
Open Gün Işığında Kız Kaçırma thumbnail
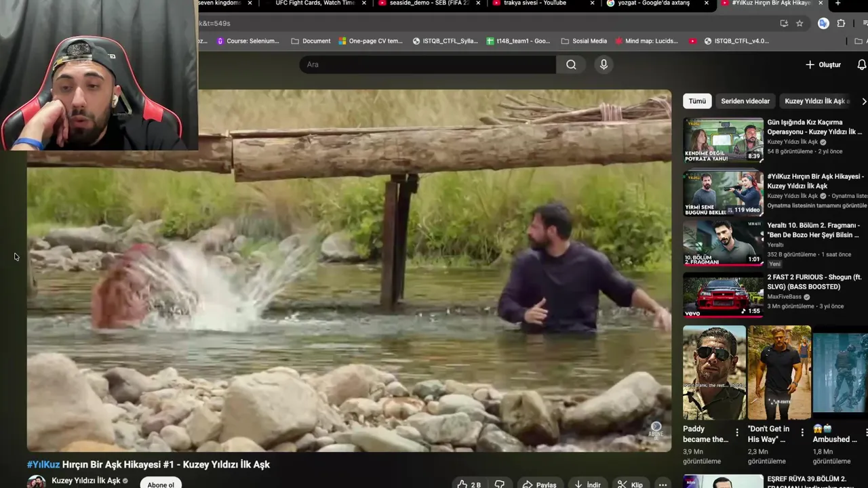click(x=723, y=140)
